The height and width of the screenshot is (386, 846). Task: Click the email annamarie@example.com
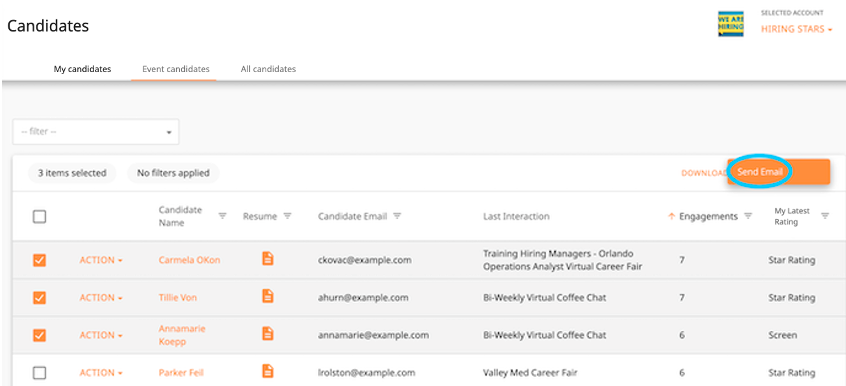(x=373, y=335)
